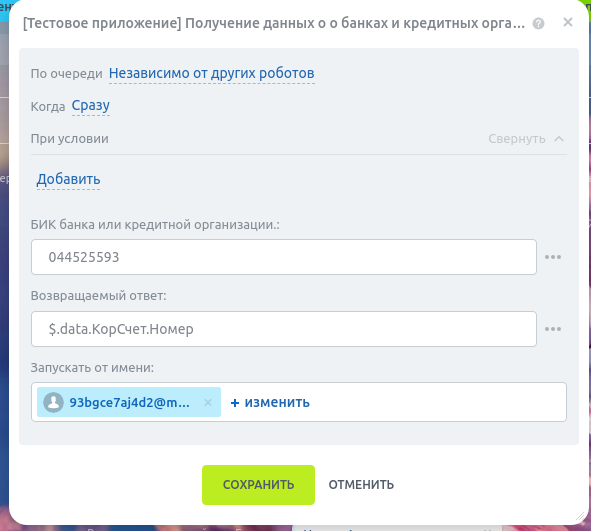The image size is (591, 531).
Task: Click the 'Свернуть' collapse label
Action: tap(516, 139)
